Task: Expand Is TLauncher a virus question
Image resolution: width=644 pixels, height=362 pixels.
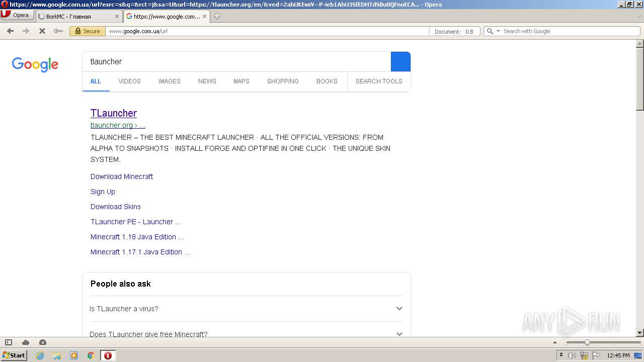Action: (x=246, y=309)
